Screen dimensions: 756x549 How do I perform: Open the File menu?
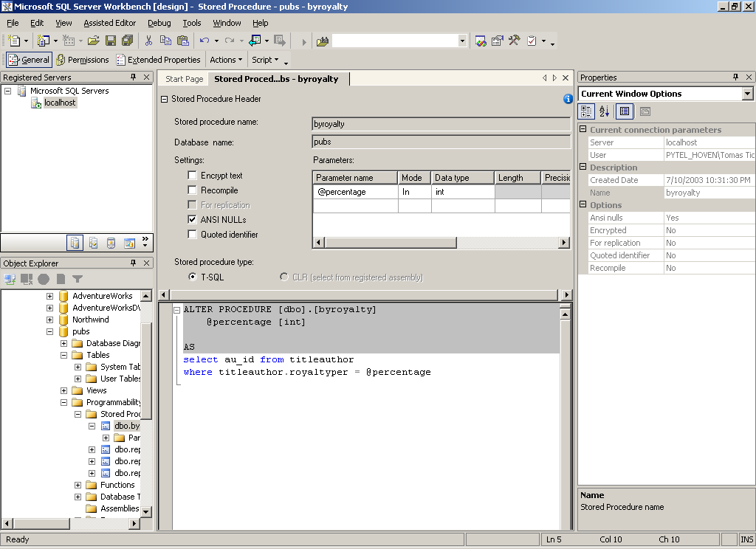[x=13, y=23]
